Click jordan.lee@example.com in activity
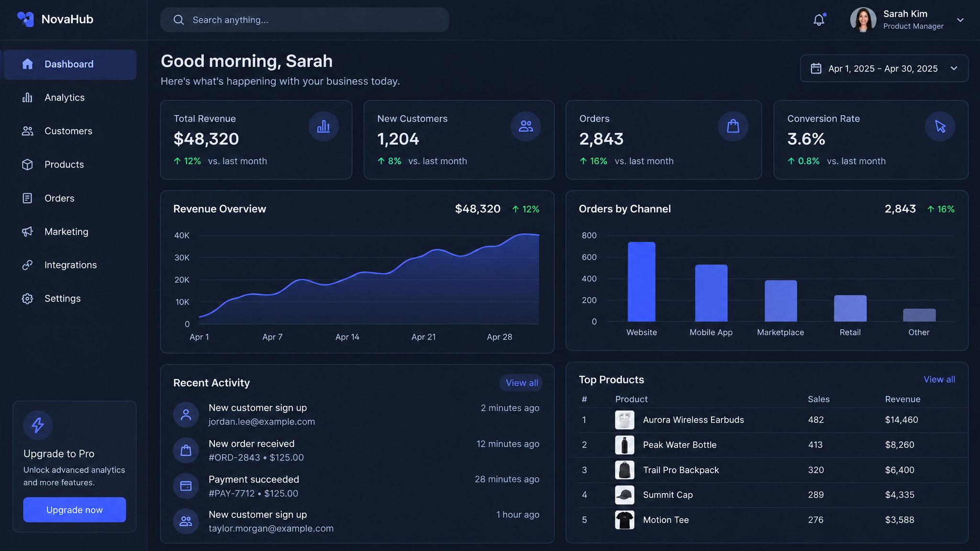 (x=262, y=422)
